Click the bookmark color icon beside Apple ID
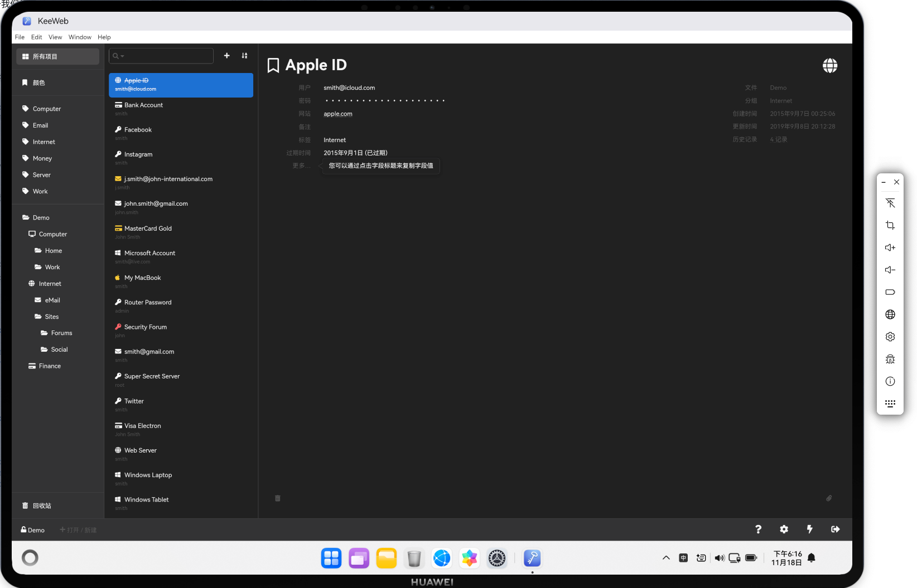Screen dimensions: 917x588 coord(273,65)
